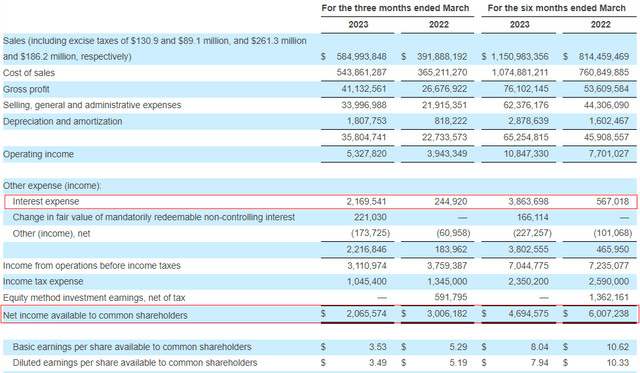Click income tax value 1,045,400
The height and width of the screenshot is (373, 640).
point(367,282)
